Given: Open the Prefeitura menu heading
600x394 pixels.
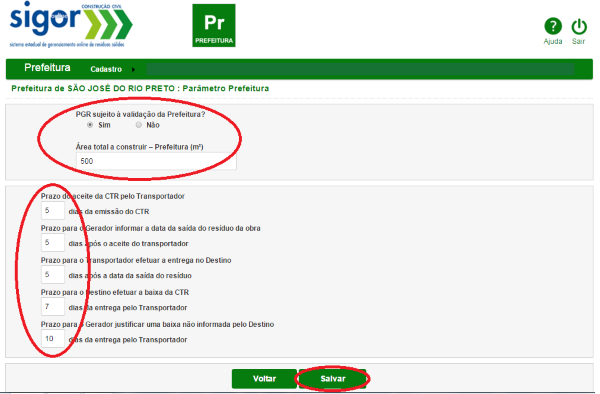Looking at the screenshot, I should tap(47, 68).
